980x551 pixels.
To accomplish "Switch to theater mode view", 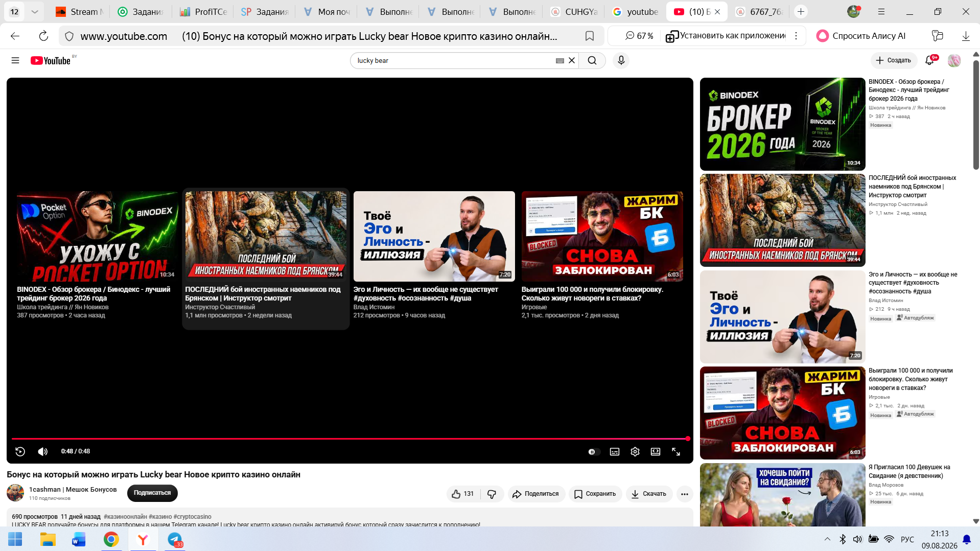I will coord(656,452).
